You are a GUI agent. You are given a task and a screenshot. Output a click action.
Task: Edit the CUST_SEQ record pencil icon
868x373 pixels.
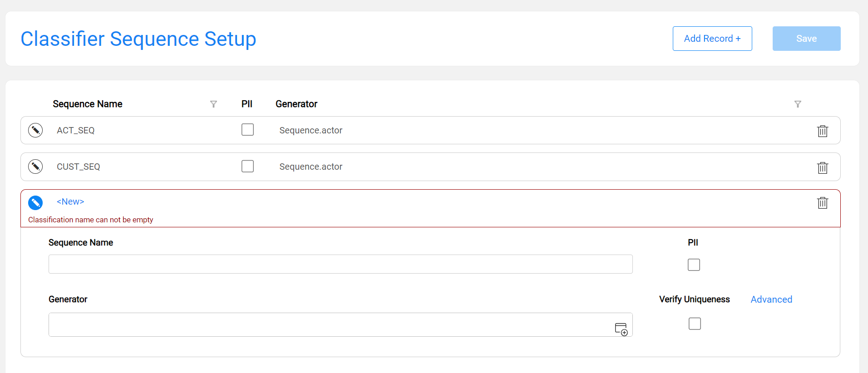35,167
